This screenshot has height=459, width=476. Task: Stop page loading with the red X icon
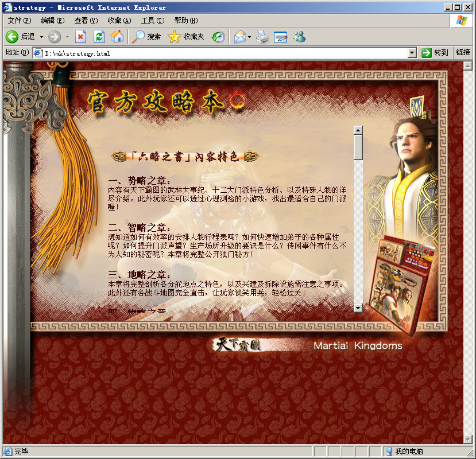(80, 37)
